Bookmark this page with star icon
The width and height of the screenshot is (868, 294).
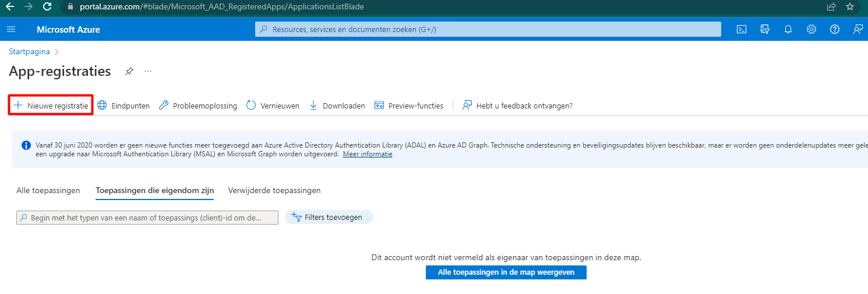pos(850,7)
